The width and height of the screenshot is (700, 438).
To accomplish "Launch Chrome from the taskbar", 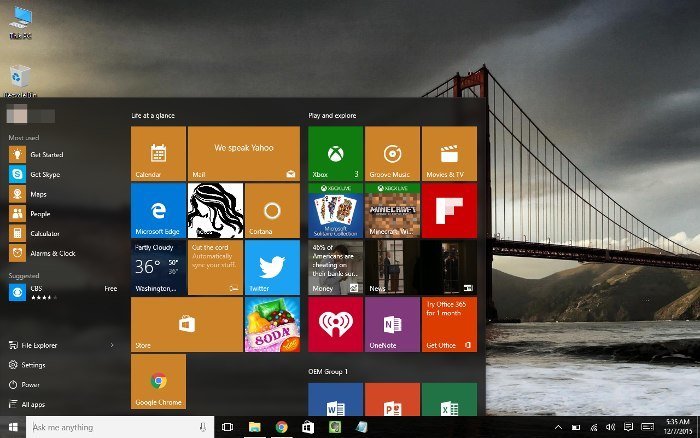I will (281, 427).
